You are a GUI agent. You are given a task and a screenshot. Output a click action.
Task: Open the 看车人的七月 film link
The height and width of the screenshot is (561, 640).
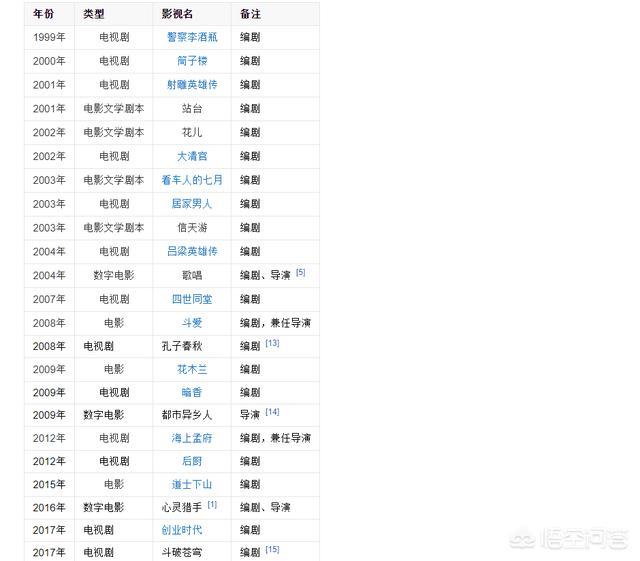pyautogui.click(x=192, y=180)
